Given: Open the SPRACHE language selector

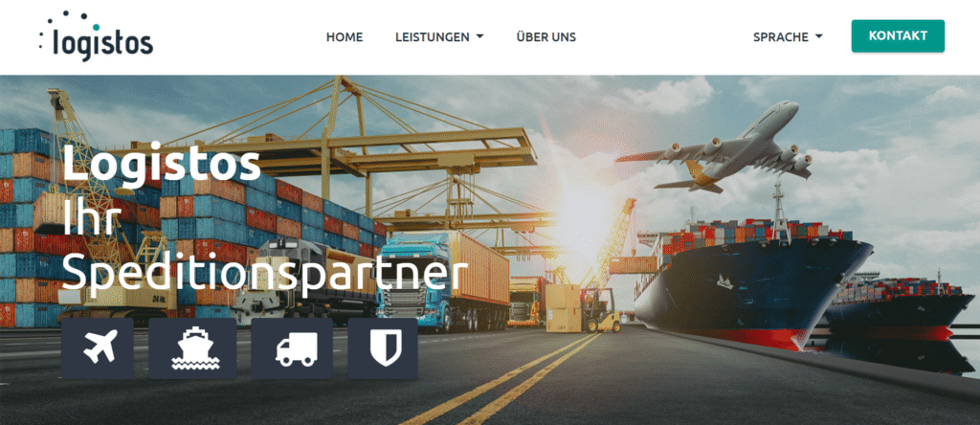Looking at the screenshot, I should 781,37.
